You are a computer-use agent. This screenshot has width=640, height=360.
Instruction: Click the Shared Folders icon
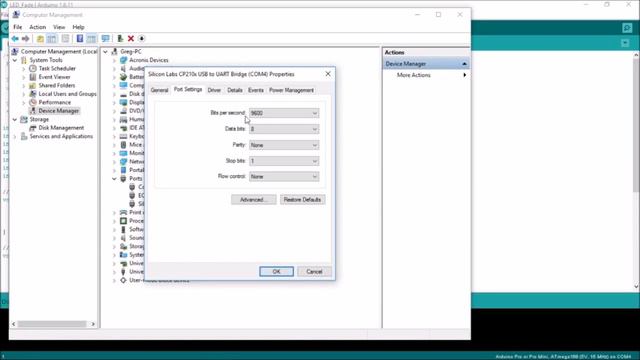pos(33,85)
